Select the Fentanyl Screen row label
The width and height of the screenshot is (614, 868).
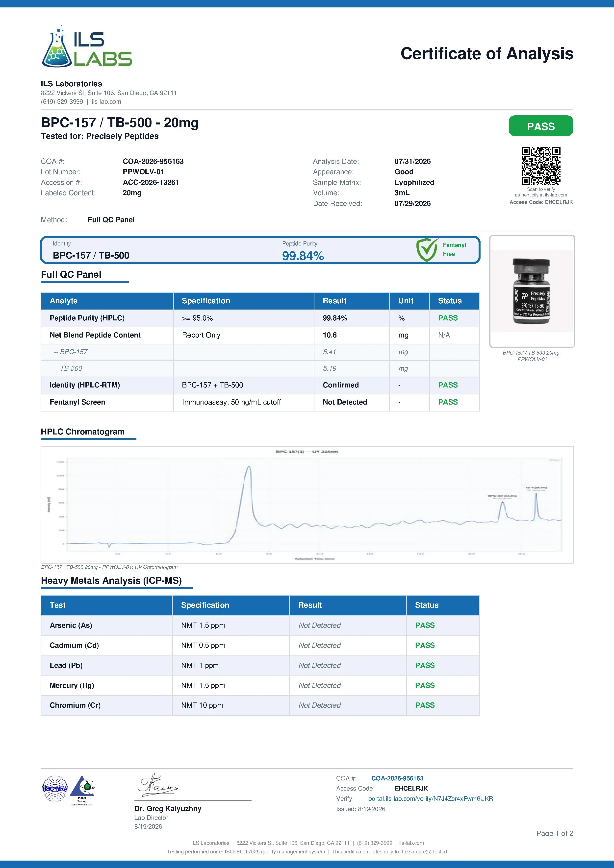[x=77, y=402]
